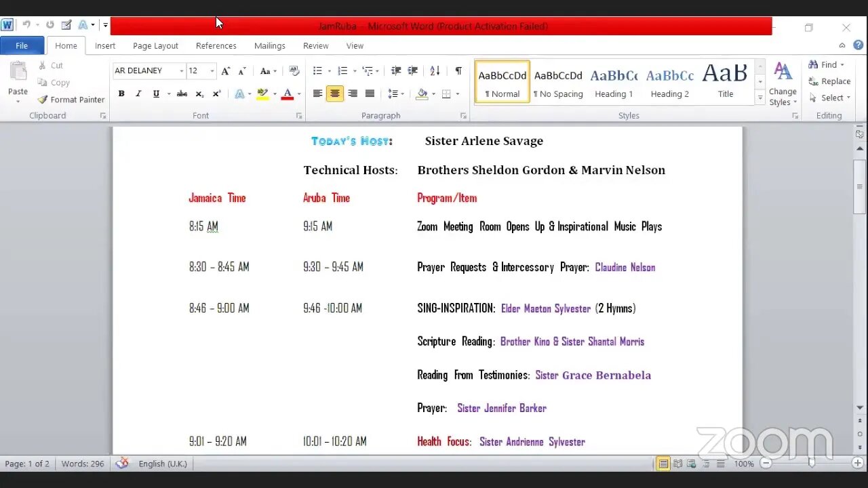The width and height of the screenshot is (868, 488).
Task: Increase the paragraph indent
Action: pos(413,70)
